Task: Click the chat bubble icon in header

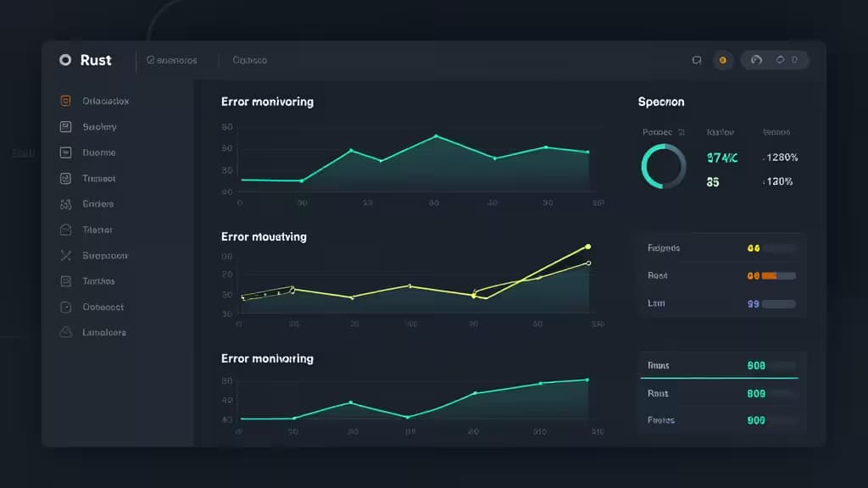Action: pos(697,60)
